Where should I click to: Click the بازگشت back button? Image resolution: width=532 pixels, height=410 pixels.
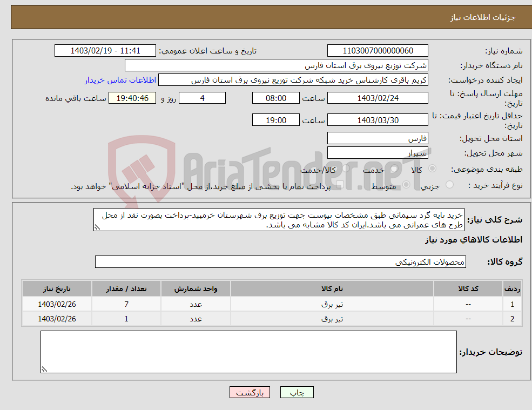(250, 392)
